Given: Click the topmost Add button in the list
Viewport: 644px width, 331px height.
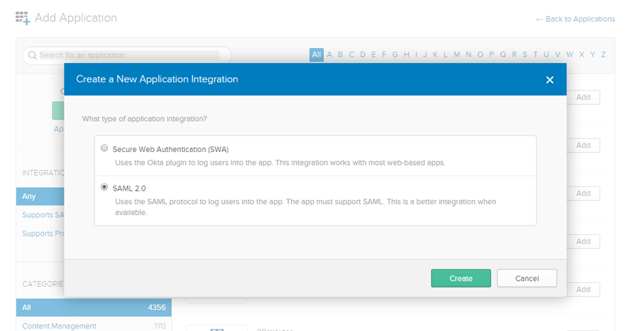Looking at the screenshot, I should click(x=583, y=97).
